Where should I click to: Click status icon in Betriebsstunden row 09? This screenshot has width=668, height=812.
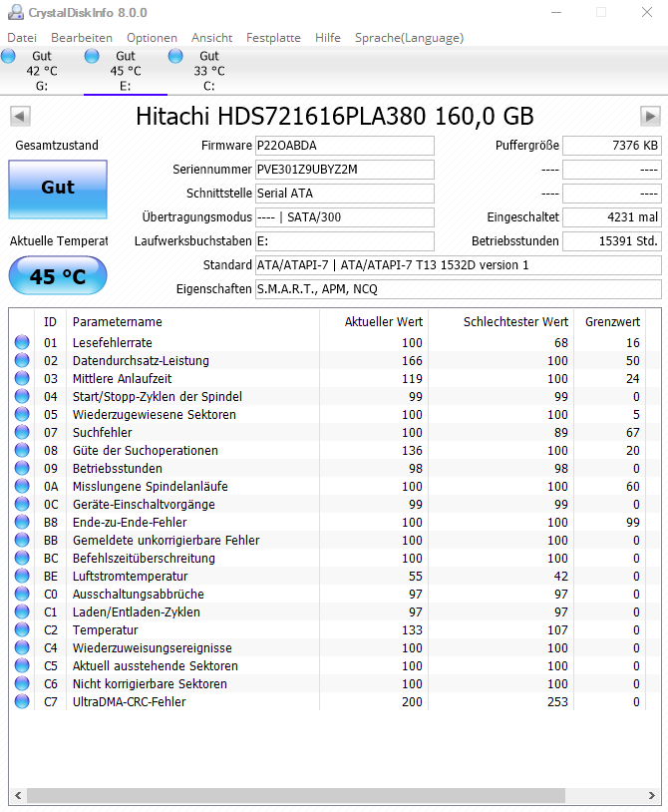point(22,468)
